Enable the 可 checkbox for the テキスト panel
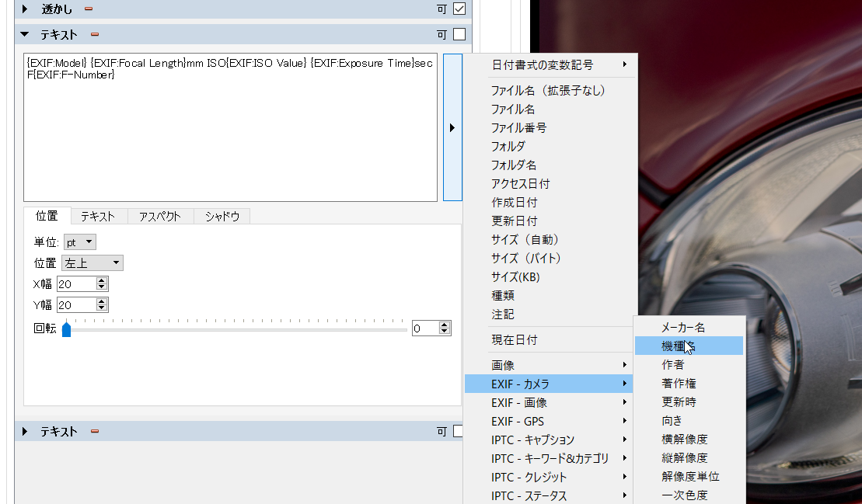Image resolution: width=862 pixels, height=504 pixels. point(459,33)
